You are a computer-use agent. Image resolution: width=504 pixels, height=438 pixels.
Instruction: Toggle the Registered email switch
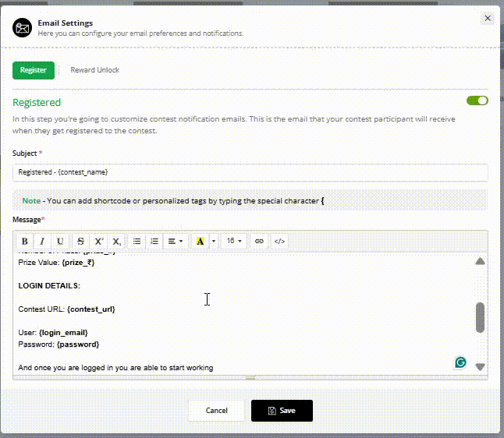click(x=477, y=101)
